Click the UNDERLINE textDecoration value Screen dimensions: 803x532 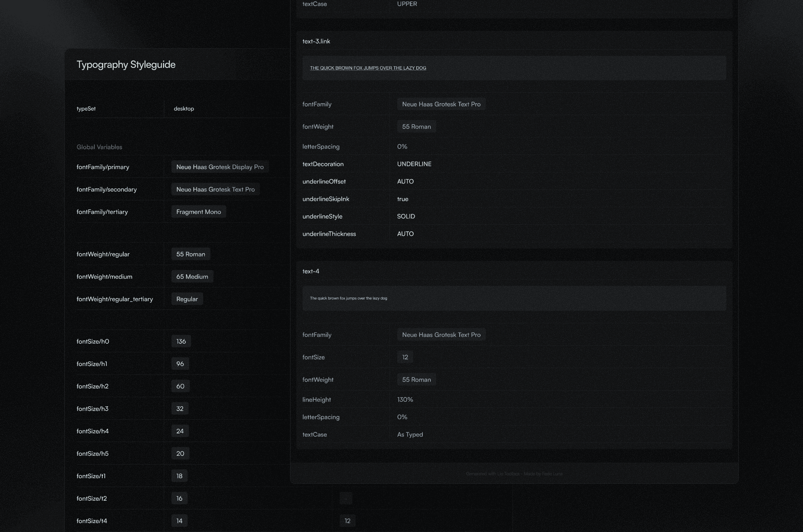tap(414, 164)
